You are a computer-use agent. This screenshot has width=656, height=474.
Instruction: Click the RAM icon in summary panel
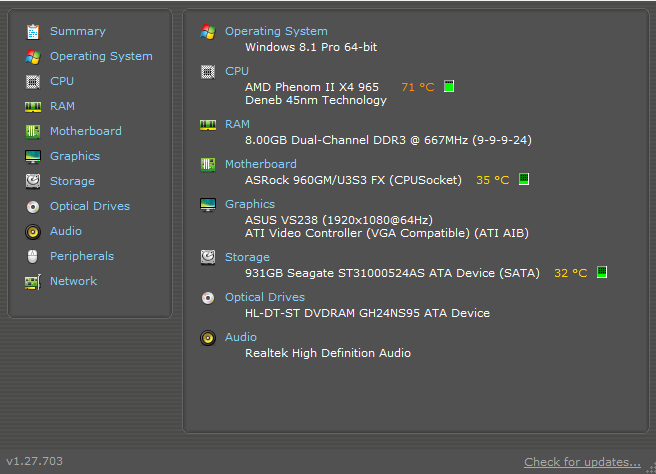208,125
